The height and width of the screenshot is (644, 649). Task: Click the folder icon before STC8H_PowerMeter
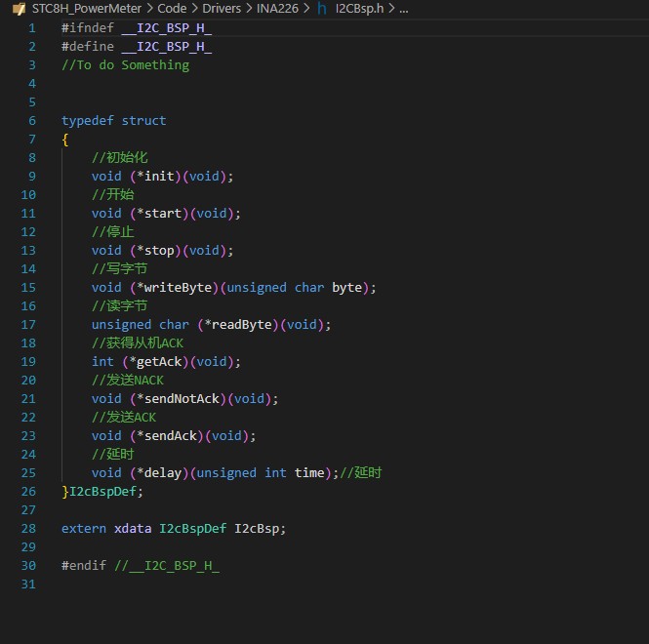coord(20,9)
